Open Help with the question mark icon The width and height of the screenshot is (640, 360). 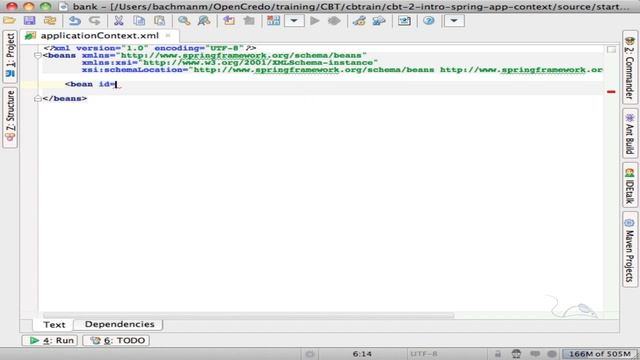[429, 20]
